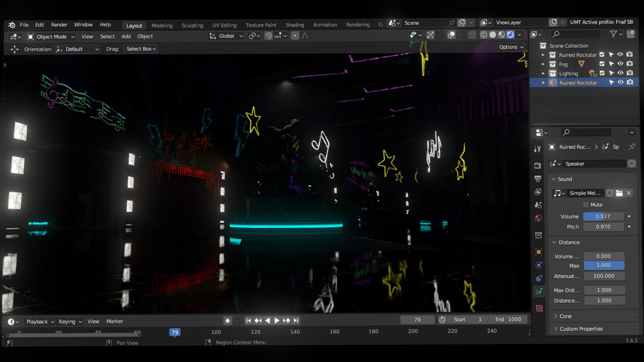This screenshot has height=362, width=644.
Task: Hide the Lighting collection in viewport
Action: click(x=621, y=73)
